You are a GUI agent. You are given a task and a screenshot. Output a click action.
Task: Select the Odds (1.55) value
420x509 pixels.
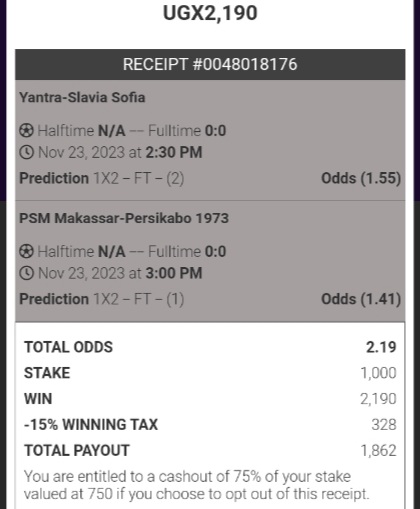click(361, 178)
